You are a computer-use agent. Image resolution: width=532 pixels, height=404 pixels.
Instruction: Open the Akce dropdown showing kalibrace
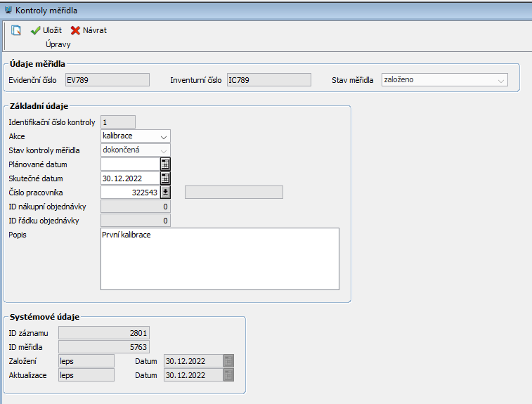click(163, 136)
